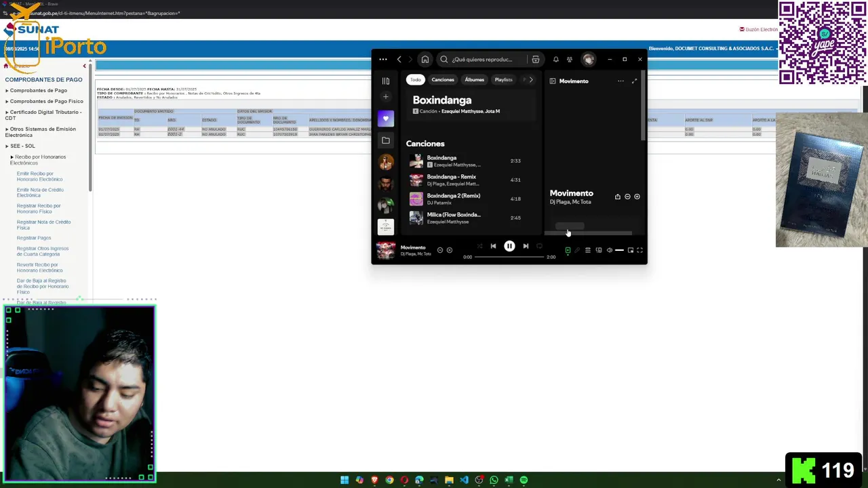Play Milica (Flow Boxinda... track
The width and height of the screenshot is (868, 488).
pyautogui.click(x=468, y=218)
